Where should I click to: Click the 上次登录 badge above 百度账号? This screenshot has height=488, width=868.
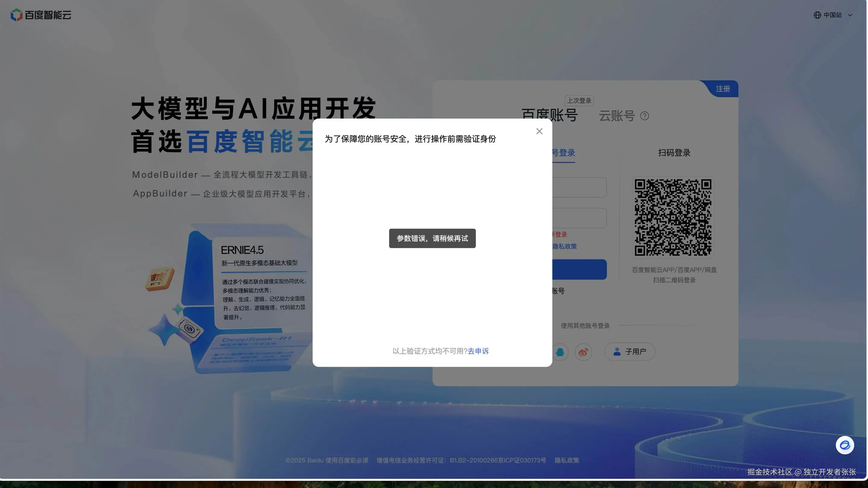579,100
